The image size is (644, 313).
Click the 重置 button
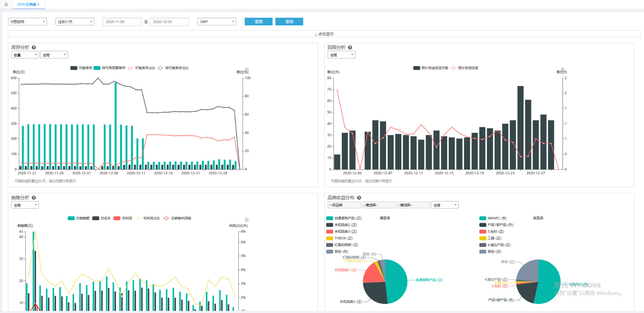tap(259, 22)
